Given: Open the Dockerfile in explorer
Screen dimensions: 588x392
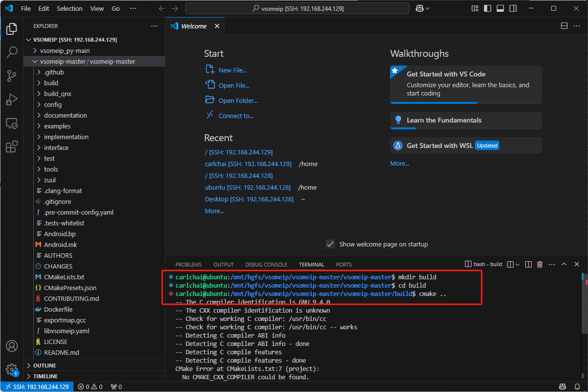Looking at the screenshot, I should pyautogui.click(x=95, y=309).
